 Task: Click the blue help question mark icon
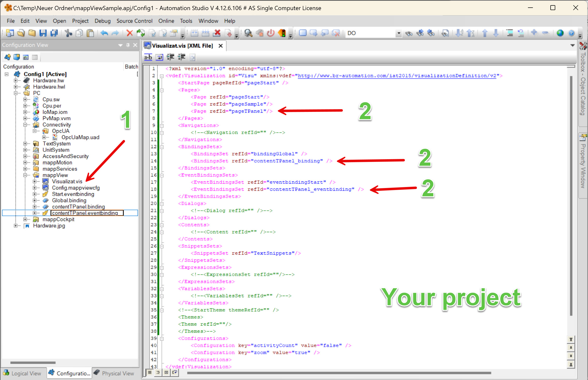pos(572,33)
